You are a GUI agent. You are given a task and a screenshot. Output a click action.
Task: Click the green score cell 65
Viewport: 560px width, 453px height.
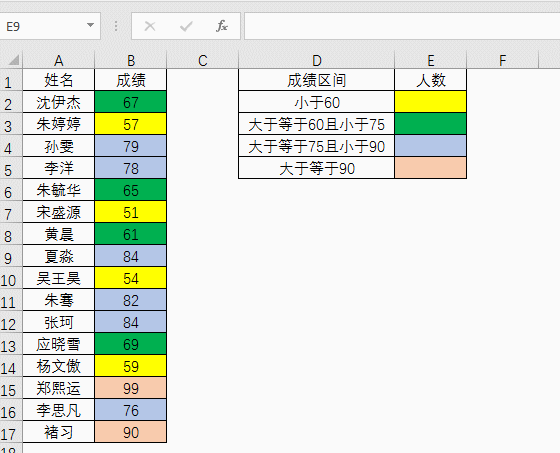click(x=131, y=190)
